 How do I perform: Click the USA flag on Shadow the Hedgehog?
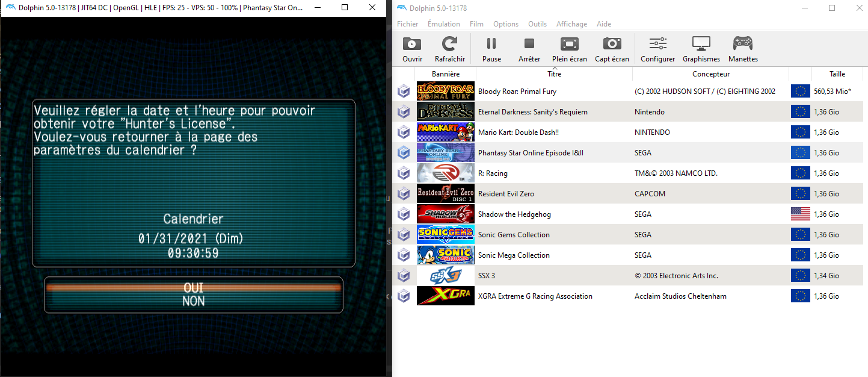coord(800,214)
